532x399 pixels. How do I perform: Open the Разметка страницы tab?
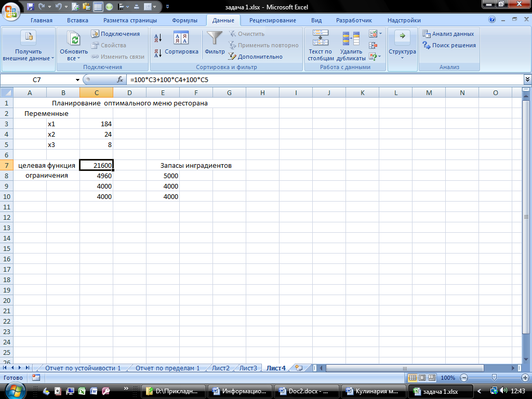click(130, 20)
